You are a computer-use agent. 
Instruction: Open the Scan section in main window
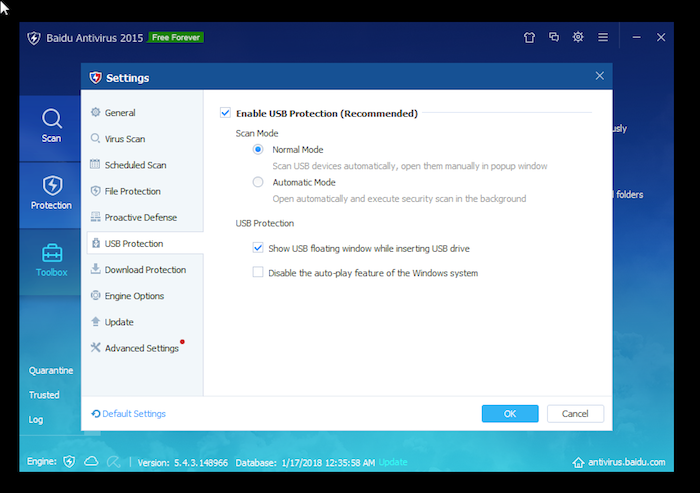click(51, 126)
